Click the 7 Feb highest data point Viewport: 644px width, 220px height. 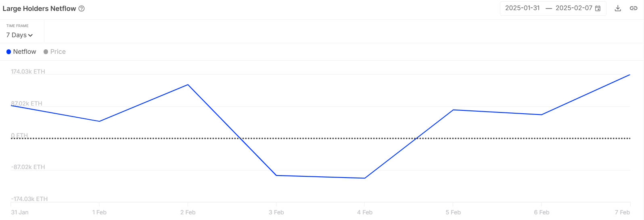click(x=630, y=75)
